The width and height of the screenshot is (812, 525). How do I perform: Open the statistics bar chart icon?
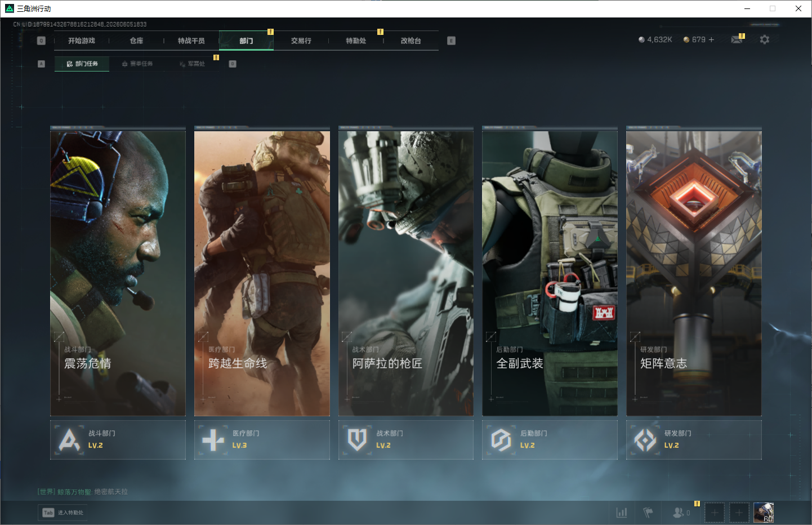click(x=622, y=513)
